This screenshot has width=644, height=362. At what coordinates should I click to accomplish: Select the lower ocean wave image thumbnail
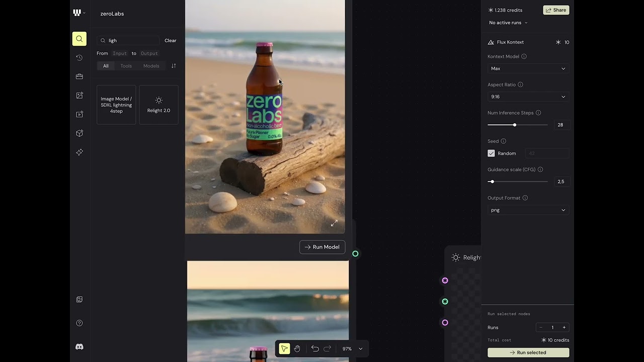coord(268,311)
